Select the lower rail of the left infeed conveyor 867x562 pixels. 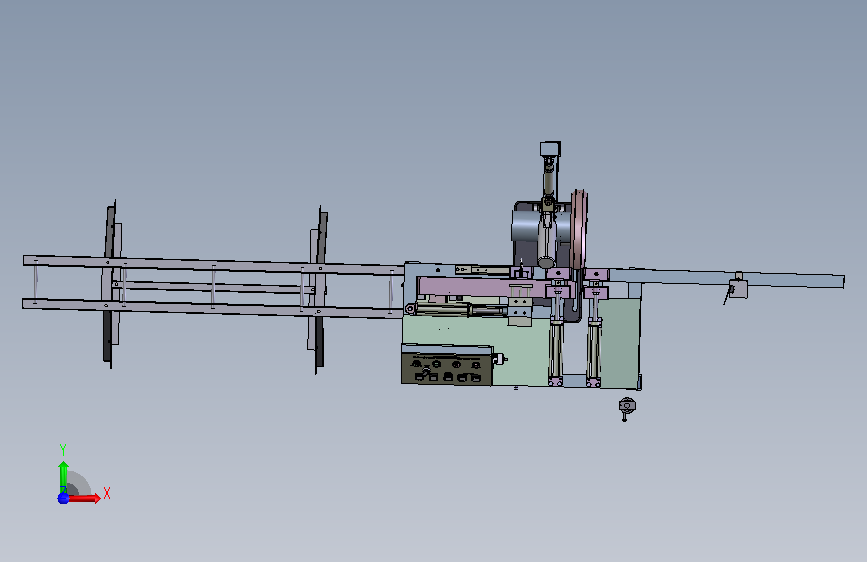[213, 308]
